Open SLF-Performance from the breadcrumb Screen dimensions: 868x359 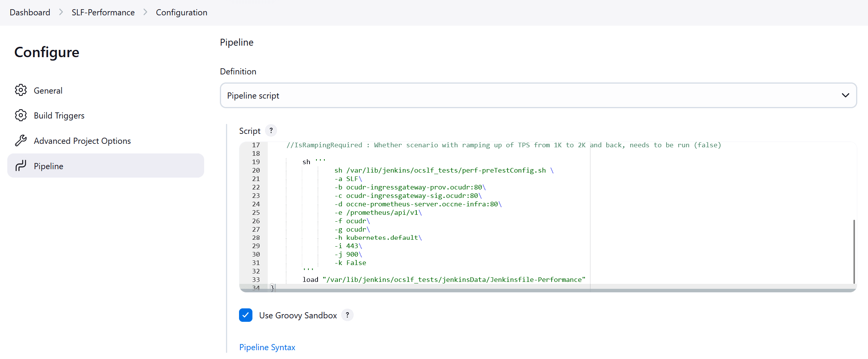pyautogui.click(x=103, y=12)
